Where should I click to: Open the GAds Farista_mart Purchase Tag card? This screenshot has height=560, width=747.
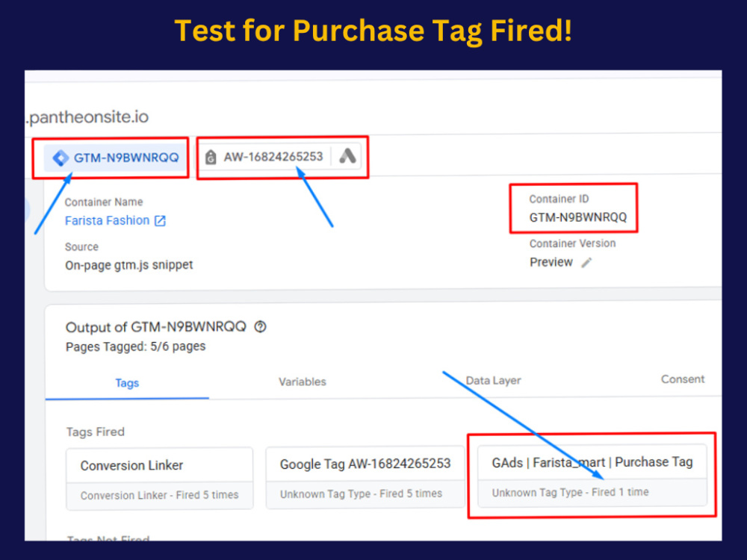[592, 475]
